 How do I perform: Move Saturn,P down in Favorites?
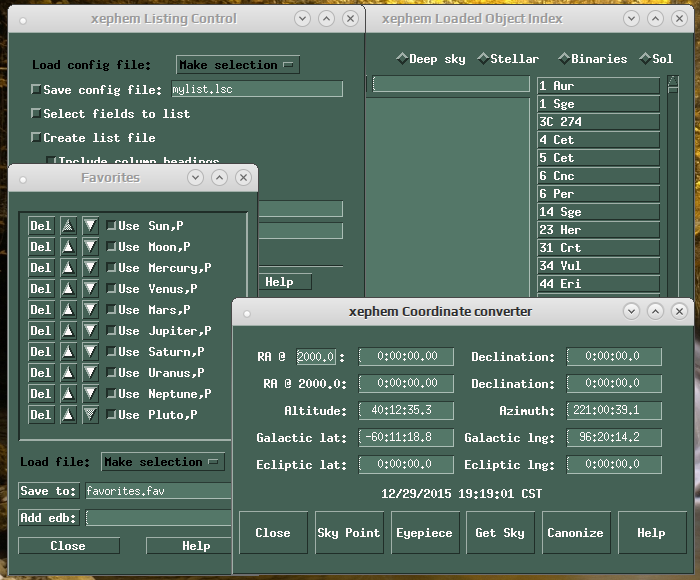[x=90, y=351]
